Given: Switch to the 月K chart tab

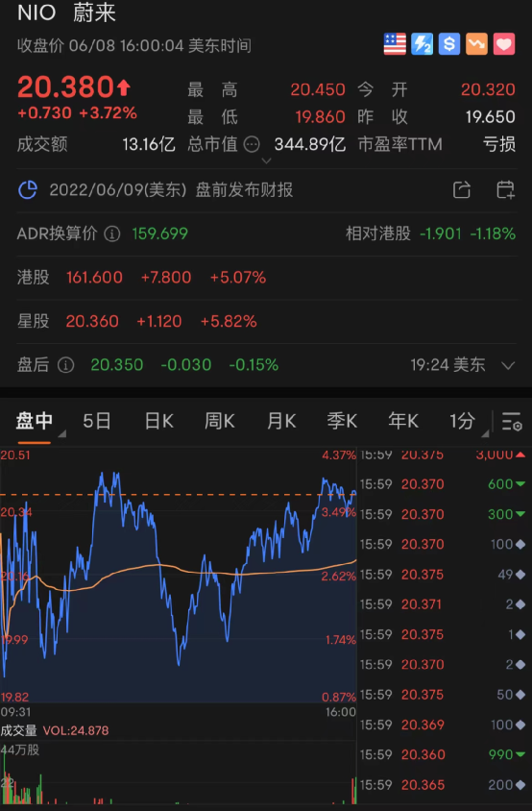Looking at the screenshot, I should coord(281,421).
